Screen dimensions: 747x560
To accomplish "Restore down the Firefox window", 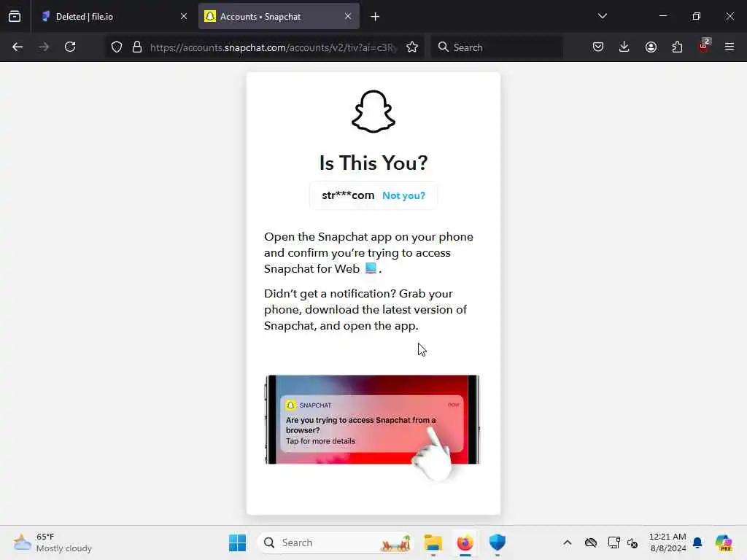I will point(697,16).
